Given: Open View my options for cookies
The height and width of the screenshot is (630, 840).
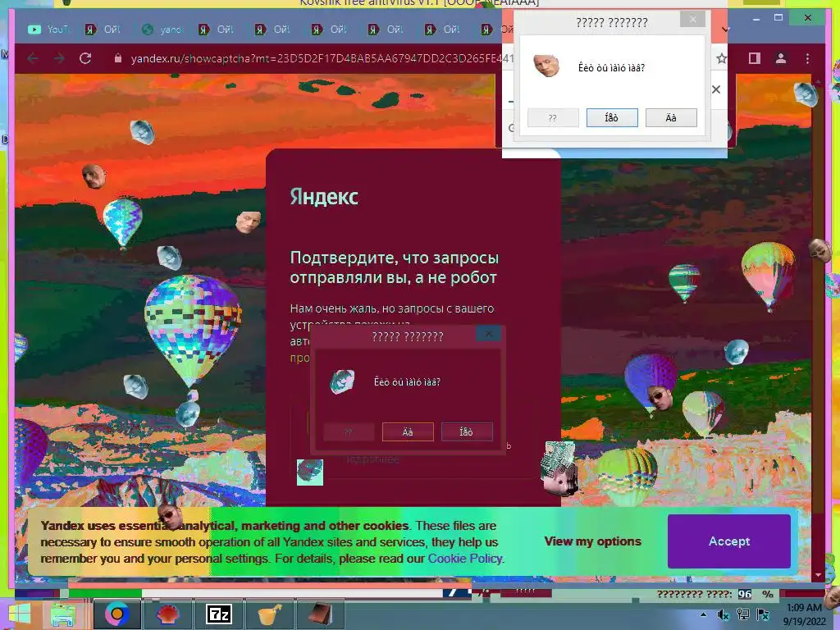Looking at the screenshot, I should point(592,541).
